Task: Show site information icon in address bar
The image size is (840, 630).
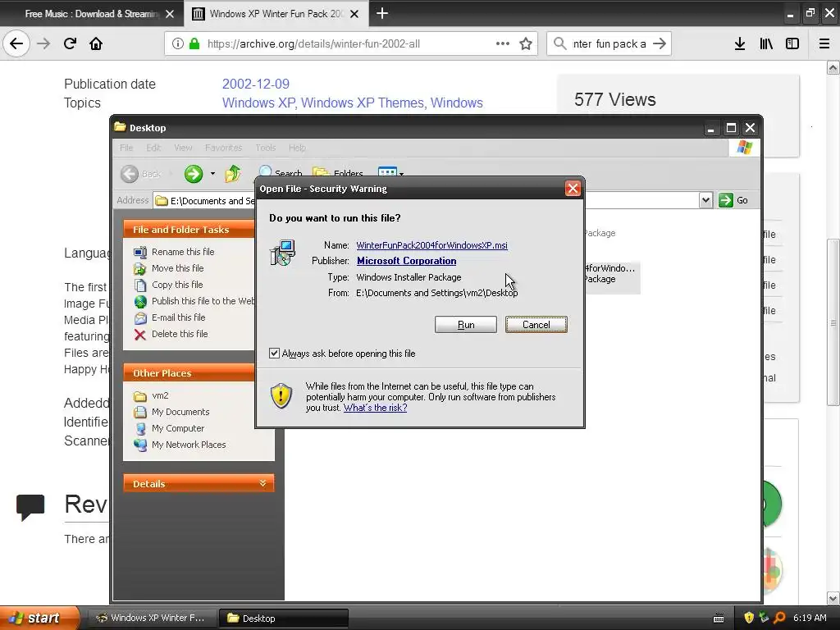Action: coord(177,43)
